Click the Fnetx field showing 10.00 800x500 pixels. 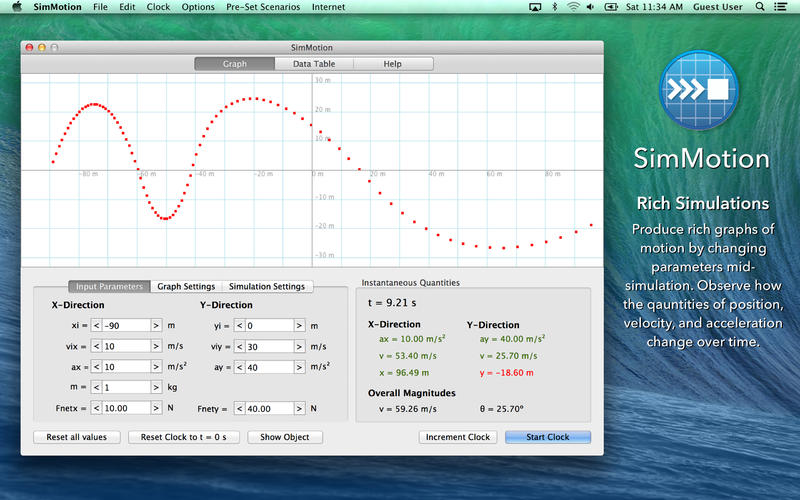(x=127, y=408)
